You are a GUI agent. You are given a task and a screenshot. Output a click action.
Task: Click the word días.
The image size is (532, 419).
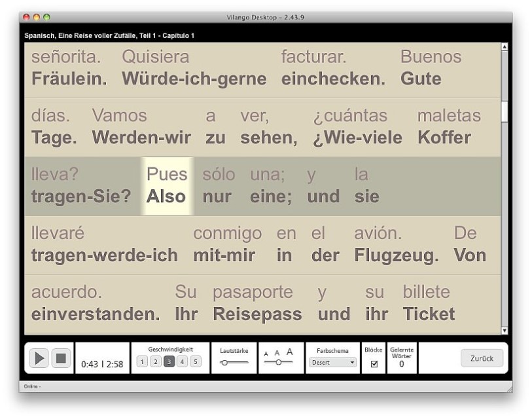point(50,116)
